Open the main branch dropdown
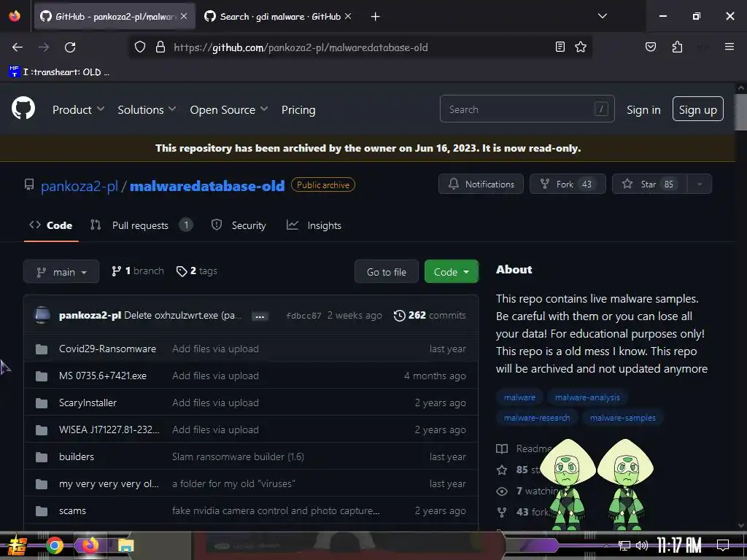Screen dimensions: 747x560 pos(61,272)
